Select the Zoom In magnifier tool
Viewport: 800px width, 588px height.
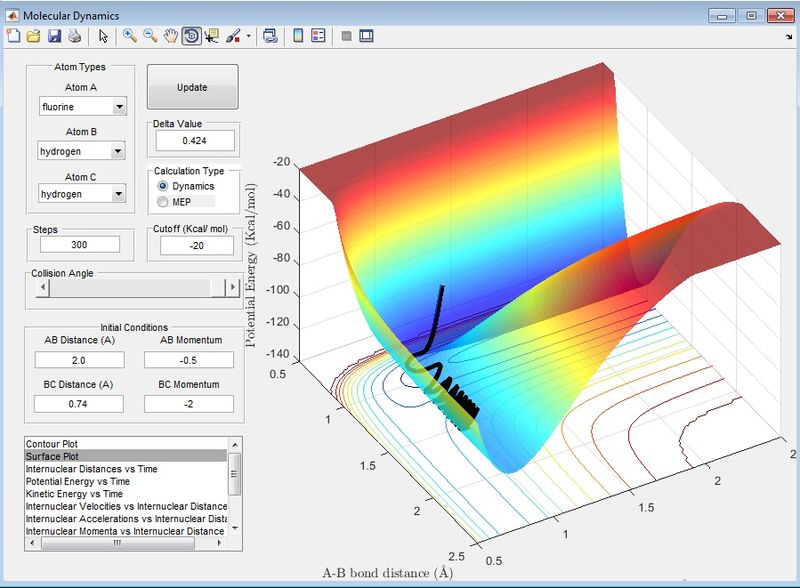[129, 36]
